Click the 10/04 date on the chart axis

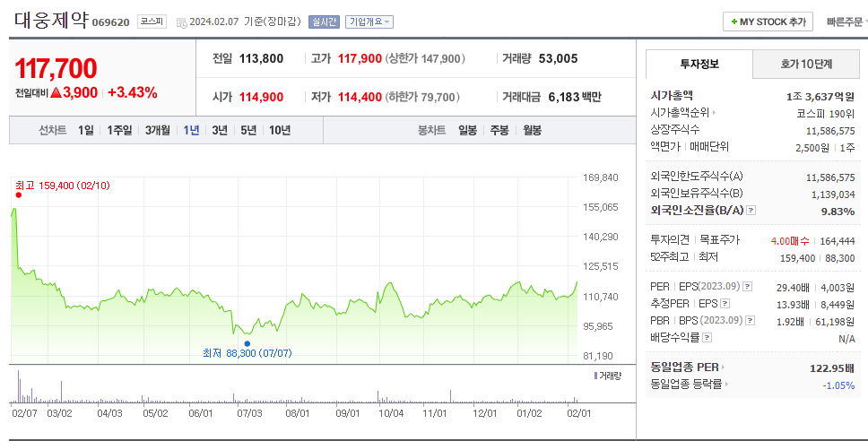[391, 413]
